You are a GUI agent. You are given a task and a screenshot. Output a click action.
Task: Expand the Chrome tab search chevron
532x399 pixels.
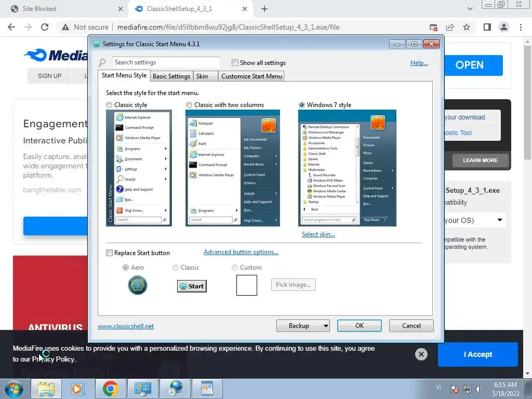pos(470,9)
